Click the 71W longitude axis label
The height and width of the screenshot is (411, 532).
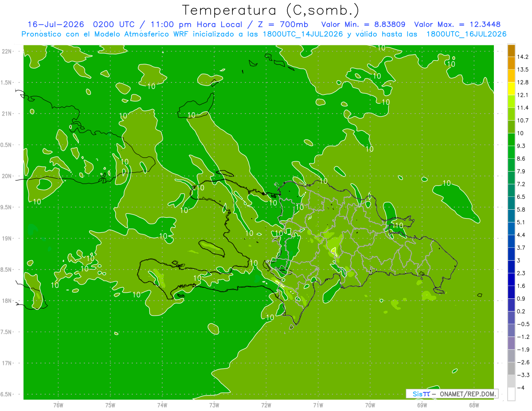pos(318,405)
